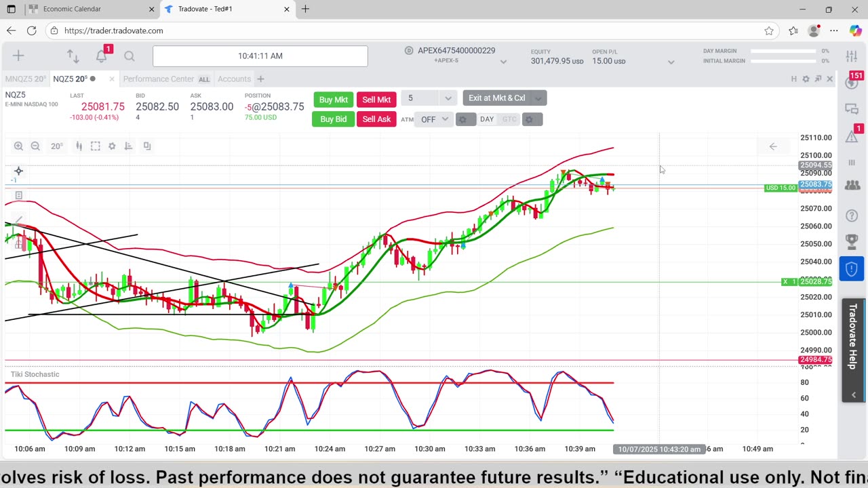Image resolution: width=868 pixels, height=488 pixels.
Task: Bookmark this page with star icon
Action: pyautogui.click(x=769, y=30)
